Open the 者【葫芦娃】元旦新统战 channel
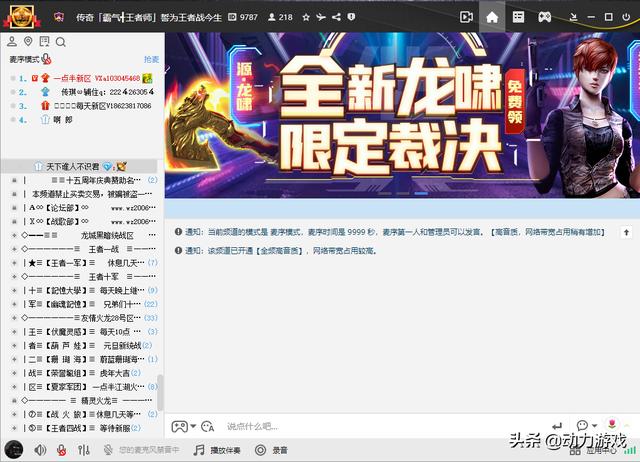 (84, 345)
